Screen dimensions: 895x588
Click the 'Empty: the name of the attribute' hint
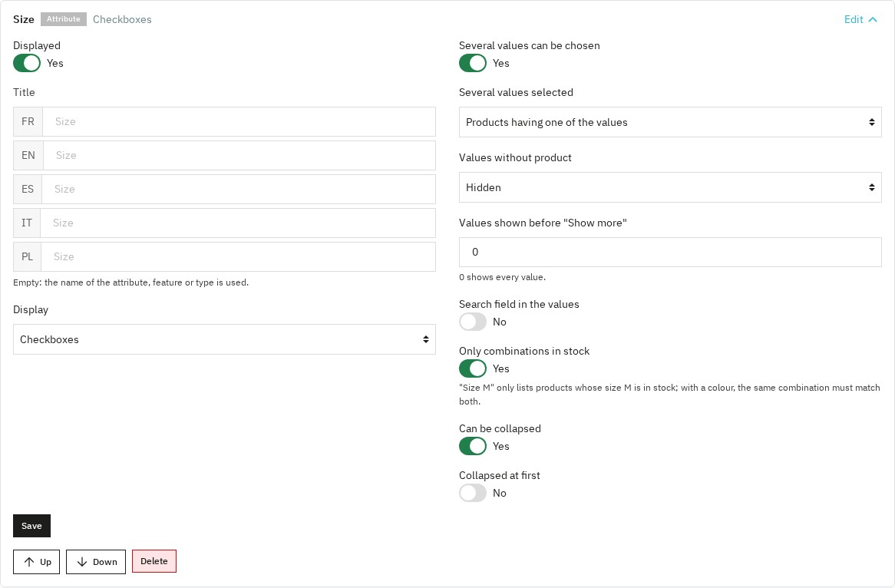[130, 282]
